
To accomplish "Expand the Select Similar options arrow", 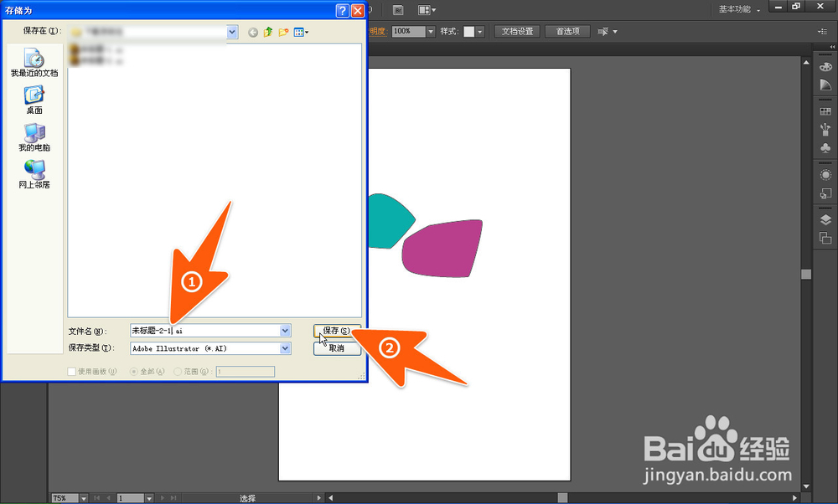I will (615, 32).
